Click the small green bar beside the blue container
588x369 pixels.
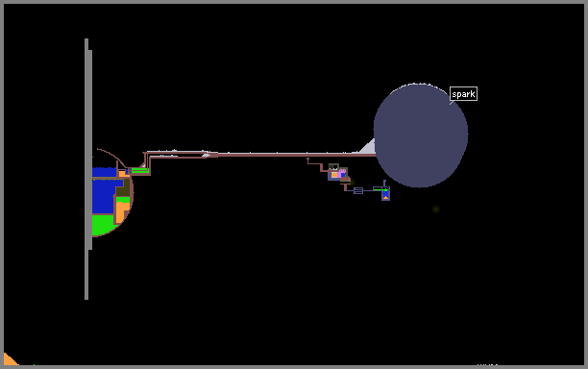point(378,189)
